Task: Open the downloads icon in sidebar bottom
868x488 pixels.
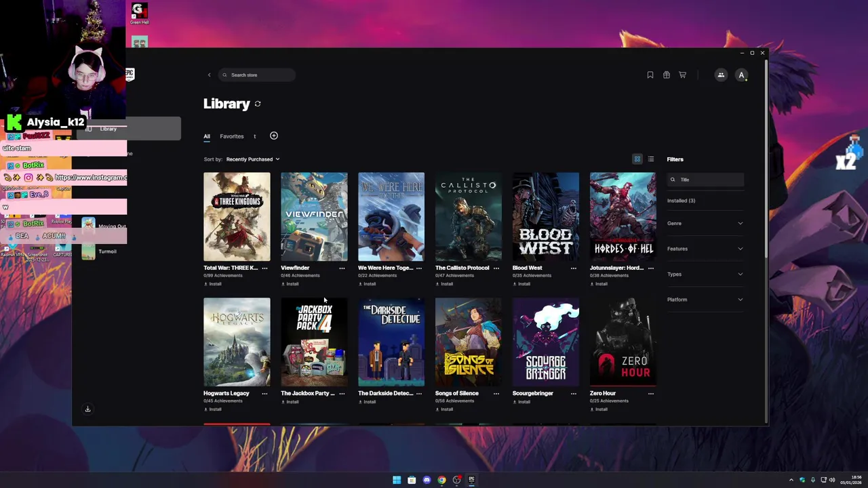Action: 87,409
